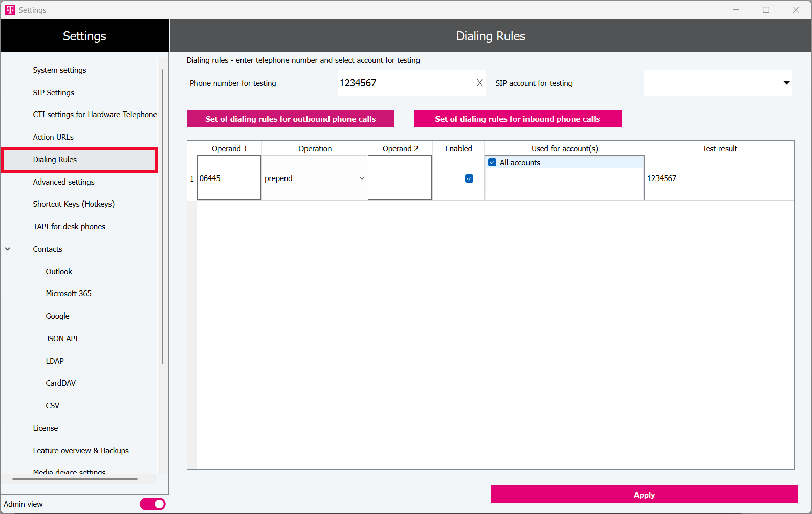Go to Advanced settings page
The width and height of the screenshot is (812, 514).
pyautogui.click(x=63, y=182)
